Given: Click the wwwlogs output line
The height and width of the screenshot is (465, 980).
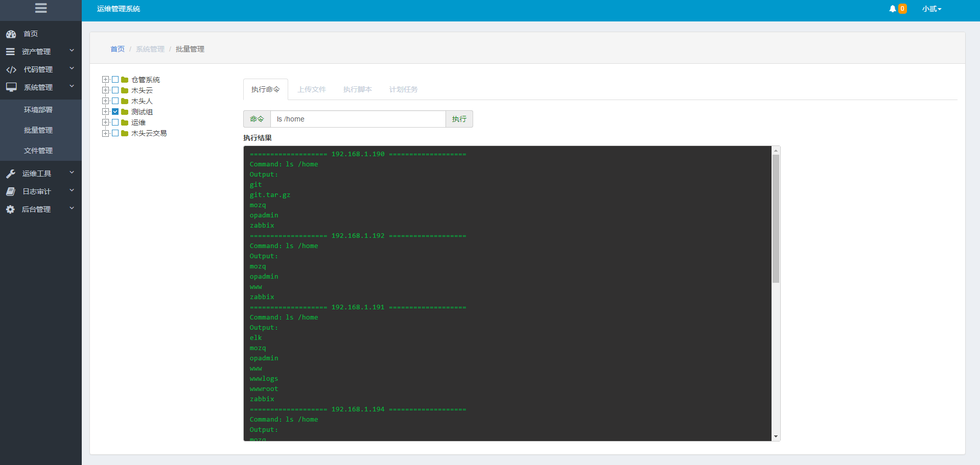Looking at the screenshot, I should (x=264, y=379).
